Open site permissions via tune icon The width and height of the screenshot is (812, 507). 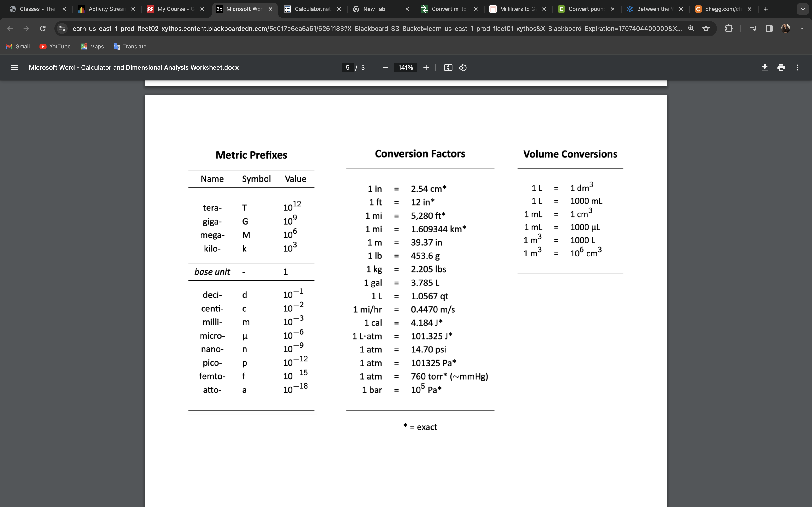(x=62, y=29)
